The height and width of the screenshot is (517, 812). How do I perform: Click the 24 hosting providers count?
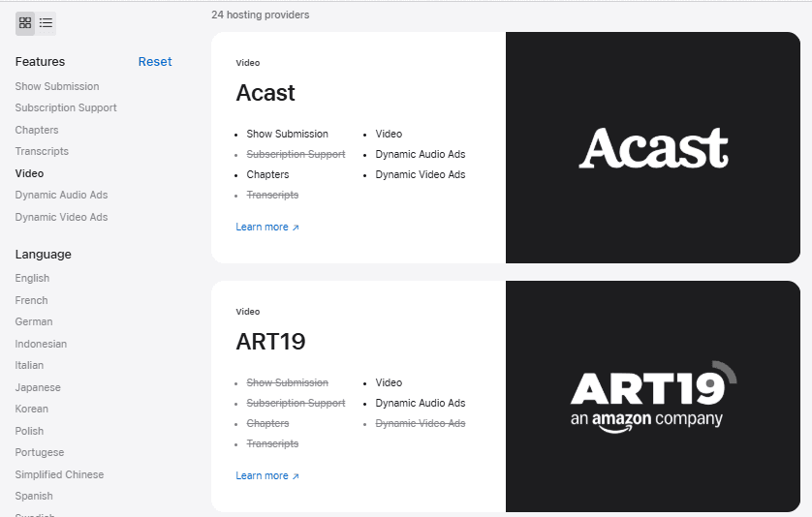point(261,15)
